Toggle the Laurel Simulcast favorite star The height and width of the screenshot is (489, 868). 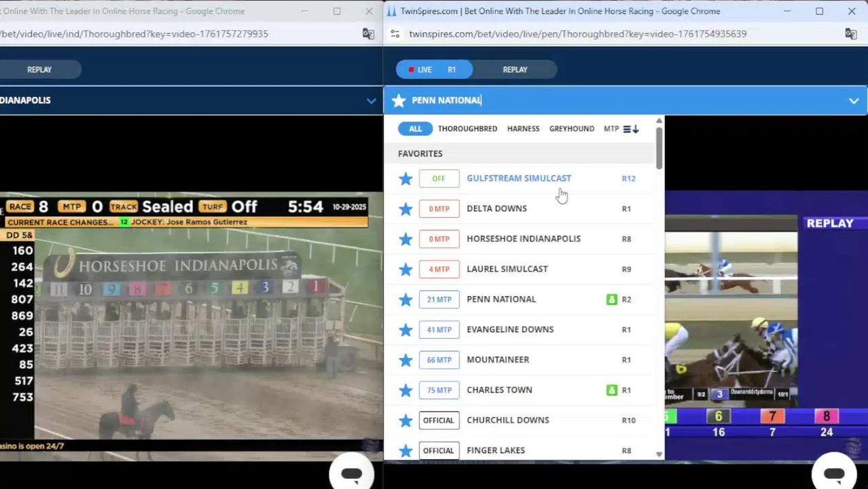click(x=405, y=269)
